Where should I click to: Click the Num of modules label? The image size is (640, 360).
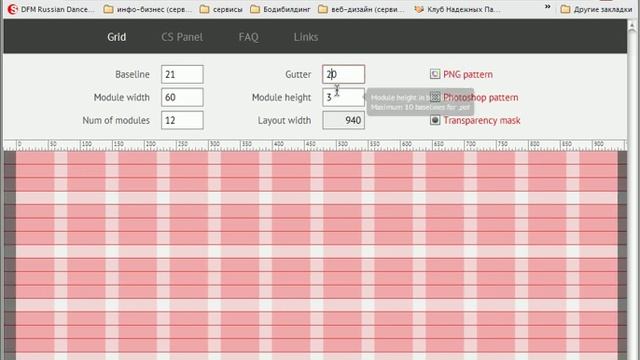pos(116,120)
